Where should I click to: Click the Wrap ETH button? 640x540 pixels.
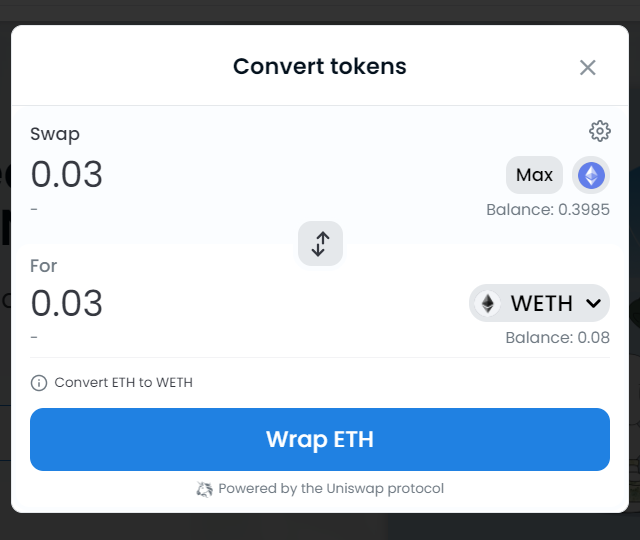click(320, 440)
